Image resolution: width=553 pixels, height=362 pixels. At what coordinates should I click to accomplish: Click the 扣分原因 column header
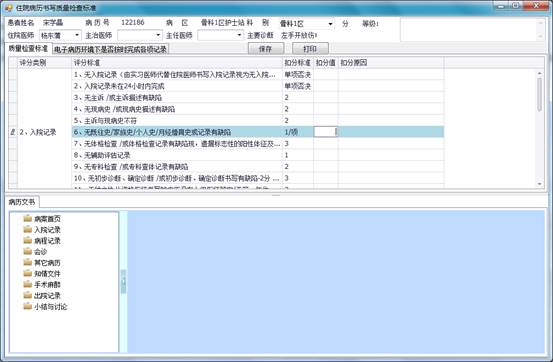tap(391, 63)
